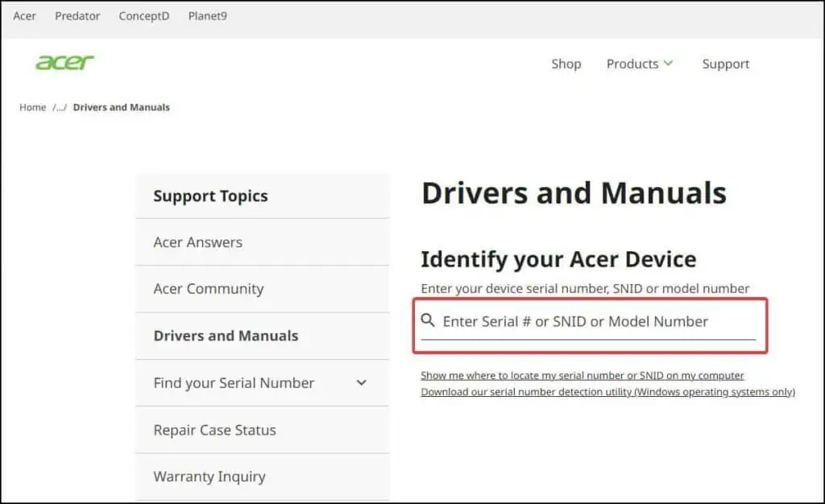Download the serial number detection utility
The width and height of the screenshot is (825, 504).
tap(607, 392)
